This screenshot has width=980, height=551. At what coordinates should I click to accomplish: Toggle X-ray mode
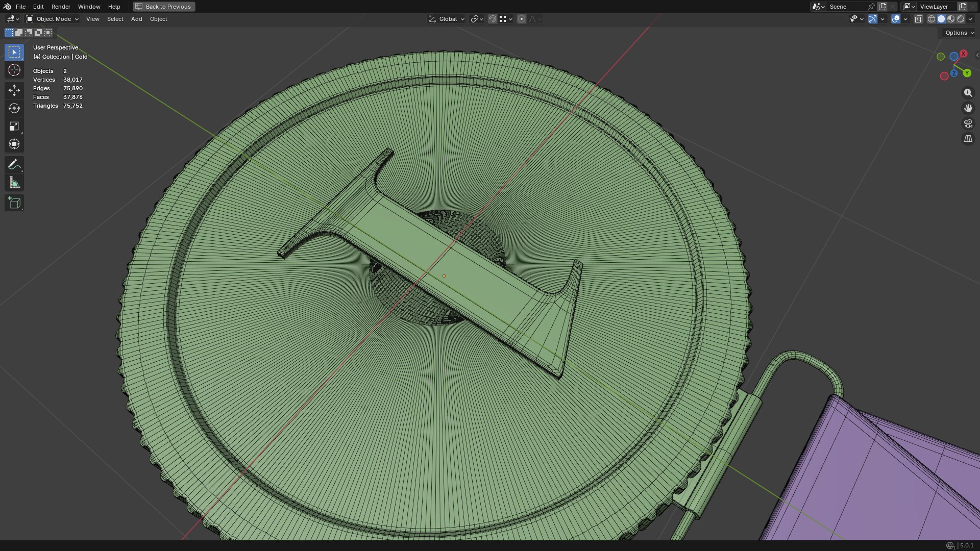pos(918,19)
